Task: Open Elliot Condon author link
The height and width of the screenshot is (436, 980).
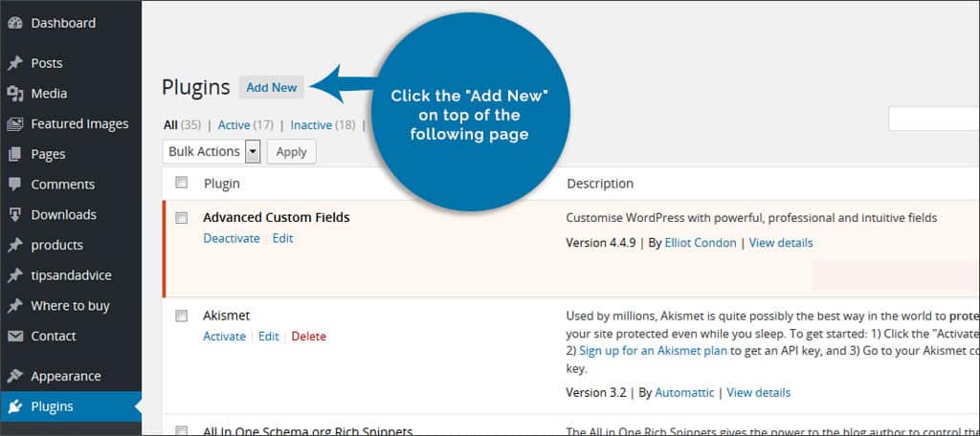Action: (701, 243)
